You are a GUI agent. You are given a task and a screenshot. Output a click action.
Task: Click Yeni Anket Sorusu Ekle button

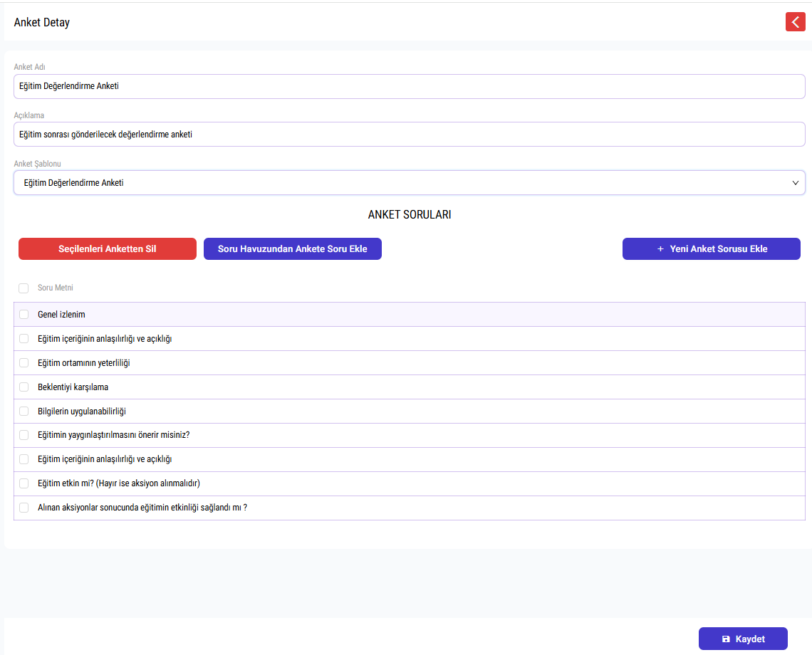[x=711, y=249]
